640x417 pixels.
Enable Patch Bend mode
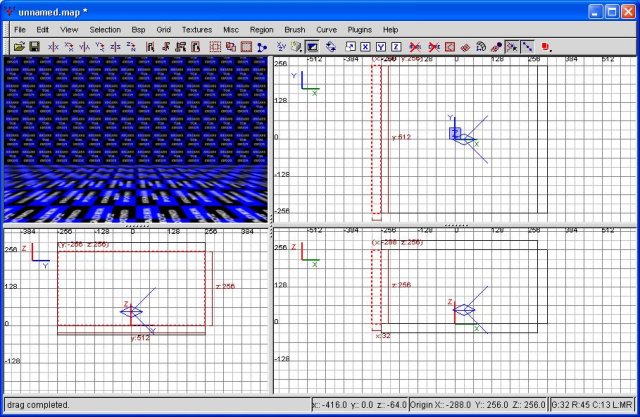tap(481, 47)
